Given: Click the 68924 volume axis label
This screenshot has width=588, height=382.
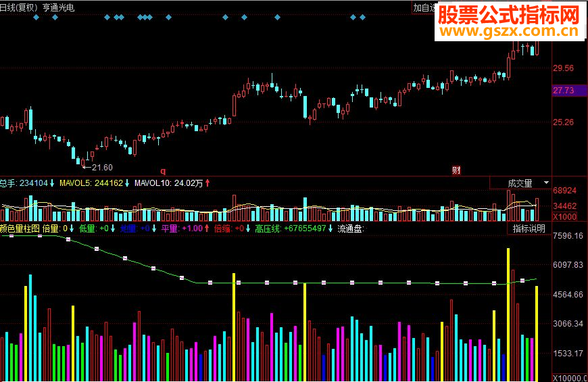Looking at the screenshot, I should [x=564, y=190].
